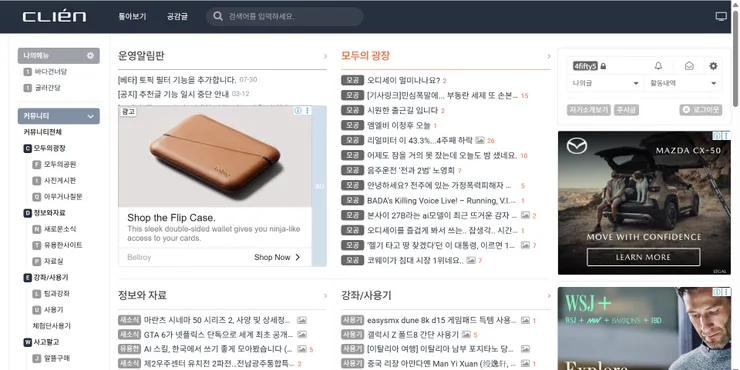
Task: Open account settings gear beside envelope icon
Action: click(713, 66)
